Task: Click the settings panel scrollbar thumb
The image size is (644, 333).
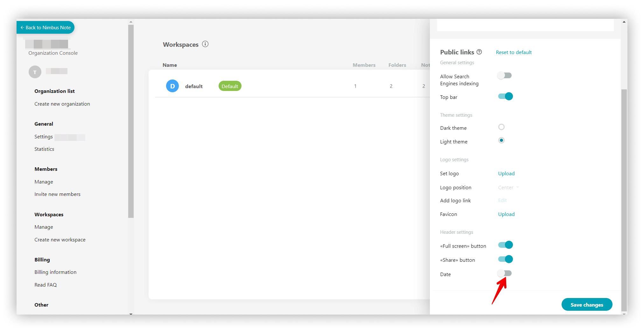Action: pos(624,201)
